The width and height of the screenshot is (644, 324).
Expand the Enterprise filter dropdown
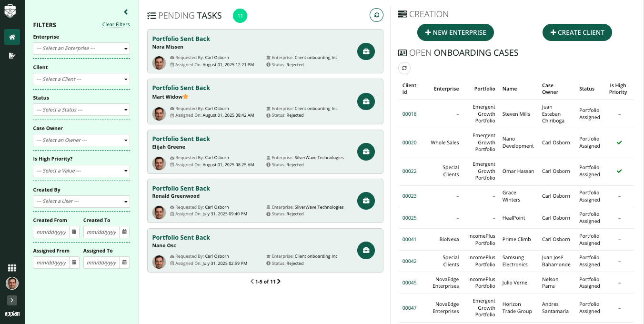tap(81, 49)
